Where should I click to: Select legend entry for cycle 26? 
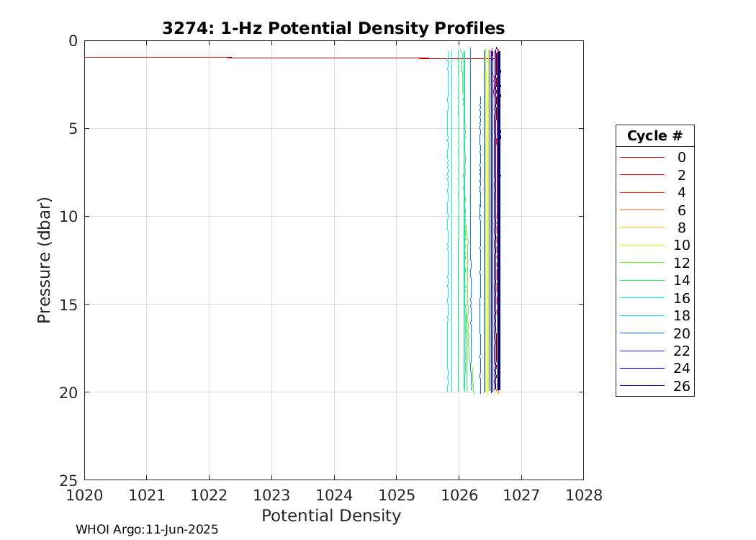(x=654, y=386)
